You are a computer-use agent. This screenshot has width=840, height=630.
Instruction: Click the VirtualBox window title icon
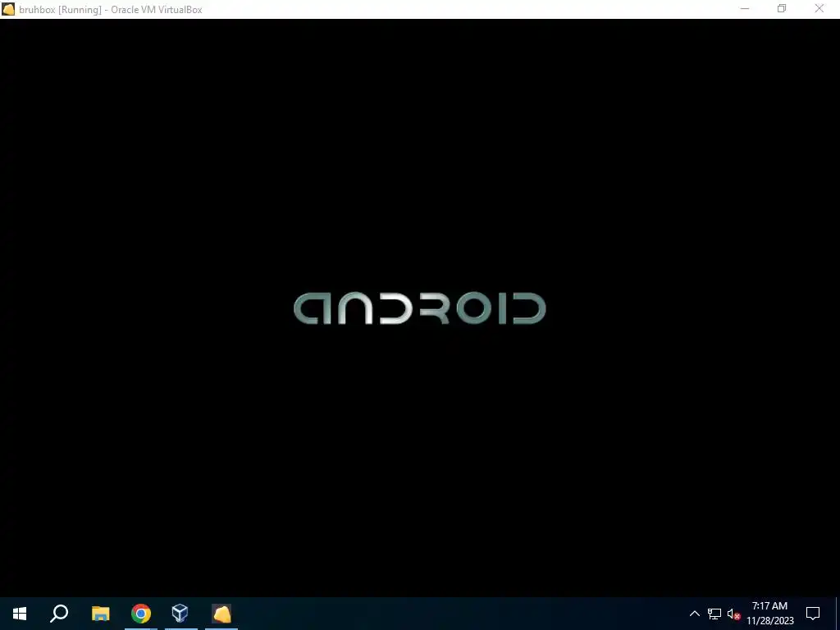(8, 9)
